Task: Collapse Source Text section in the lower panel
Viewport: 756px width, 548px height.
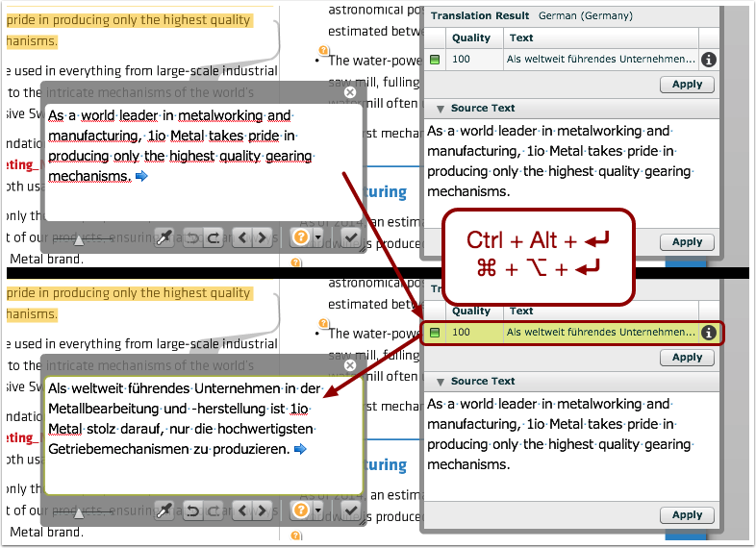Action: click(440, 383)
